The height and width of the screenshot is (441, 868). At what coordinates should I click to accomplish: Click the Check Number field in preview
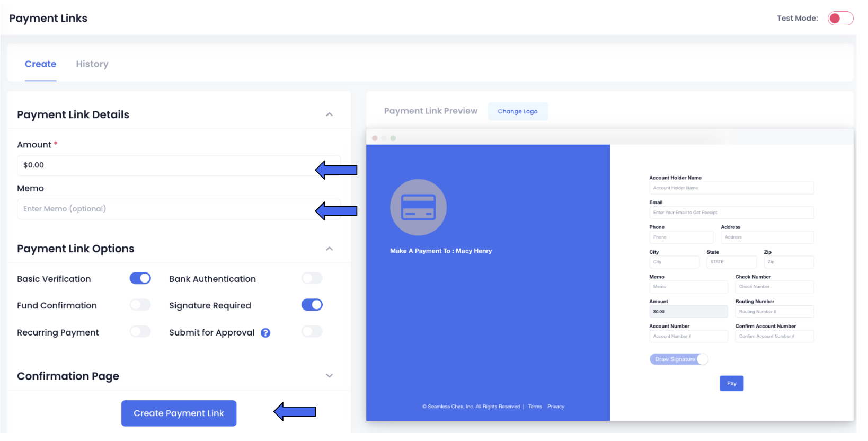[x=775, y=287]
